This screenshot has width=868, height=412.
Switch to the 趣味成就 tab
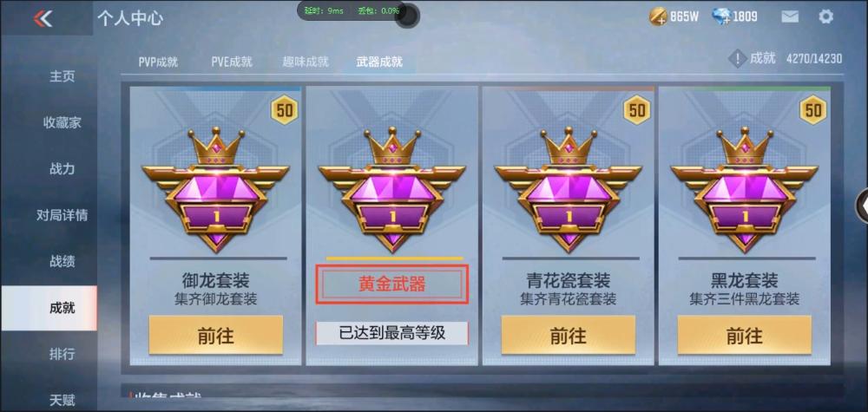tap(306, 62)
